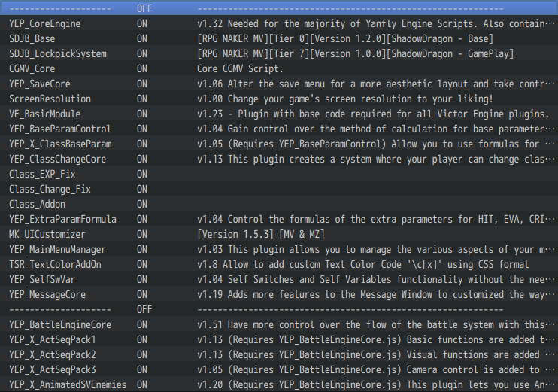
Task: Click ON status of Class_Addon
Action: [142, 204]
